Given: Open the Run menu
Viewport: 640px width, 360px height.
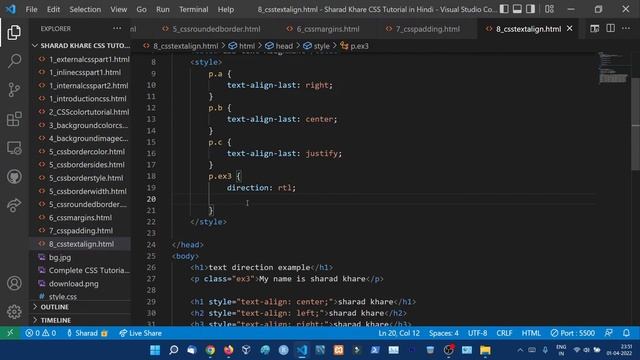Looking at the screenshot, I should (162, 9).
